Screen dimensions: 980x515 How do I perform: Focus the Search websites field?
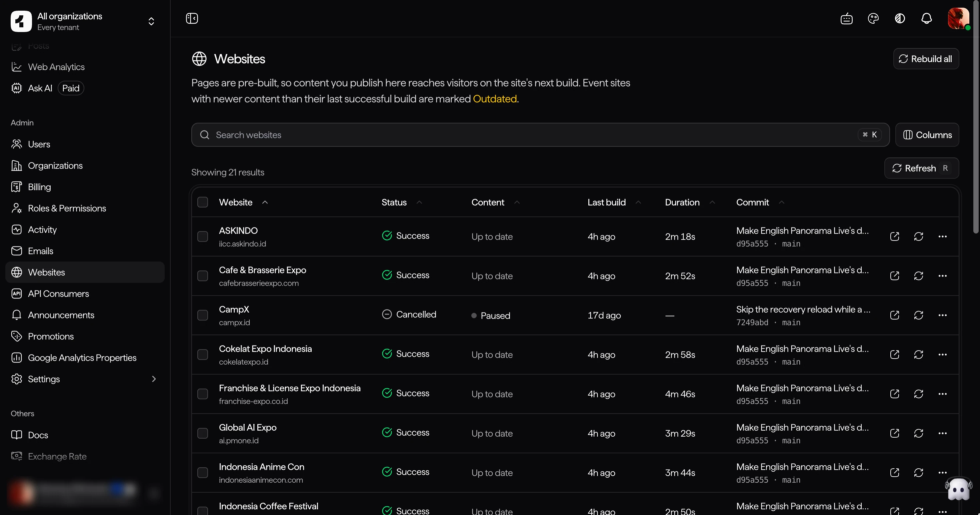[x=540, y=135]
